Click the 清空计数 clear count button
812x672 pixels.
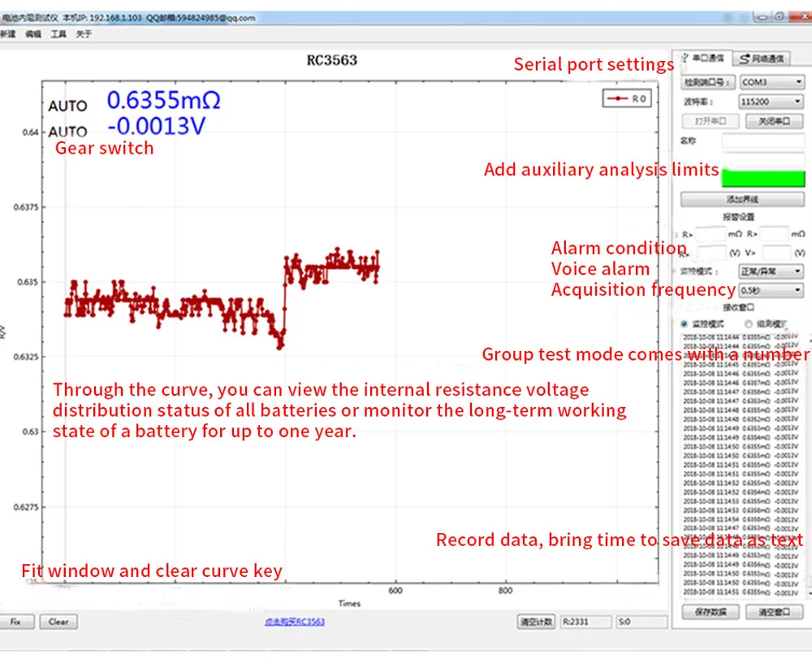536,622
